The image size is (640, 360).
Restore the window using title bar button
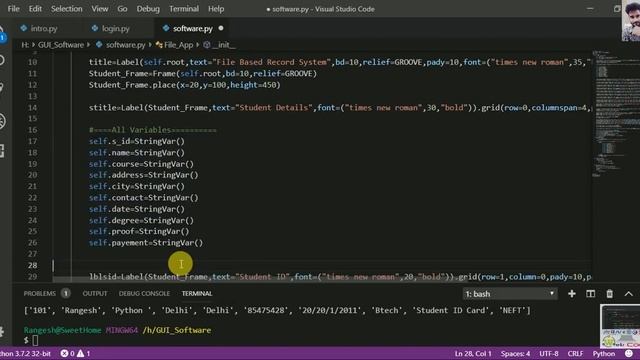(x=617, y=9)
